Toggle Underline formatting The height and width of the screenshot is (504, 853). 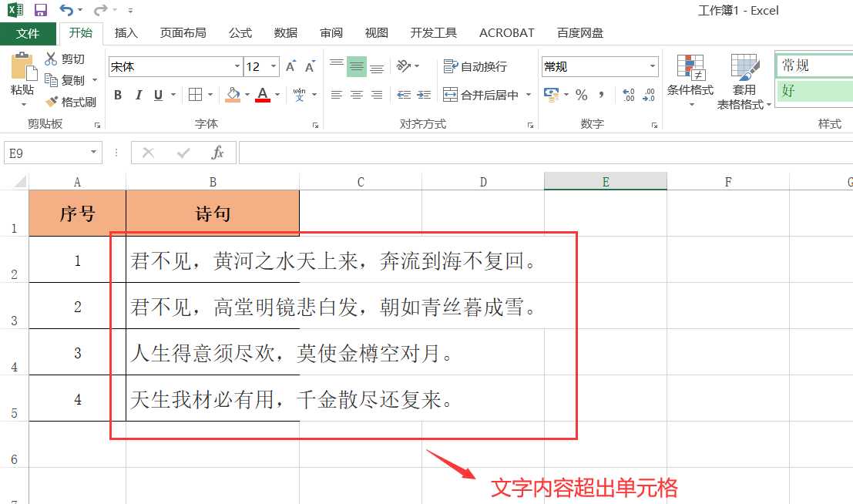pyautogui.click(x=158, y=95)
